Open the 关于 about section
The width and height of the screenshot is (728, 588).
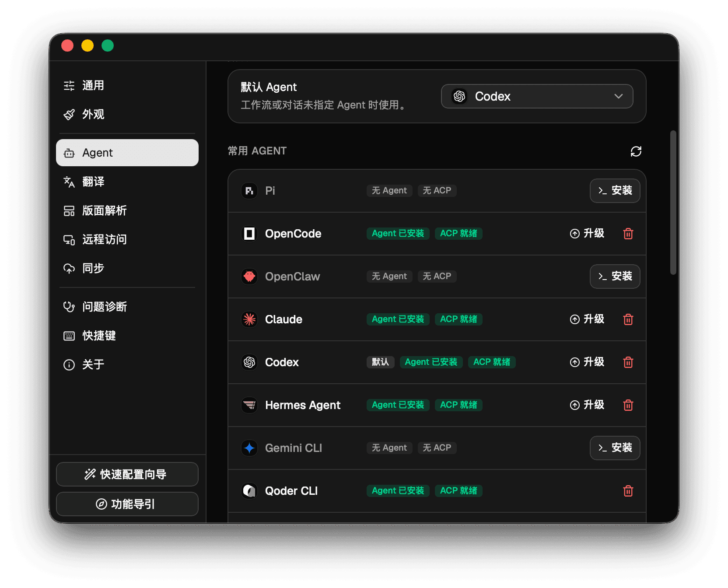pyautogui.click(x=127, y=364)
